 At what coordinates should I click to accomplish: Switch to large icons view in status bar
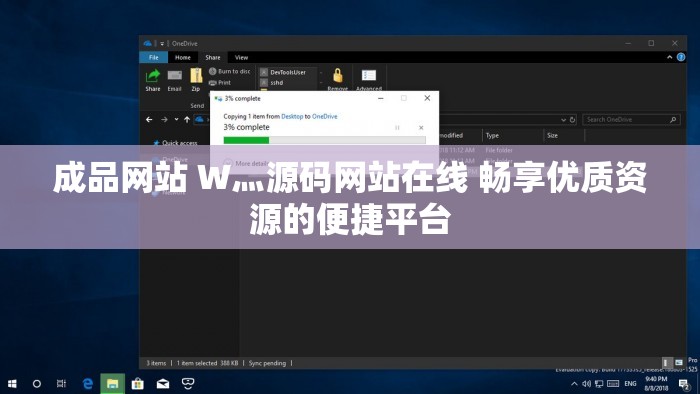pos(679,363)
